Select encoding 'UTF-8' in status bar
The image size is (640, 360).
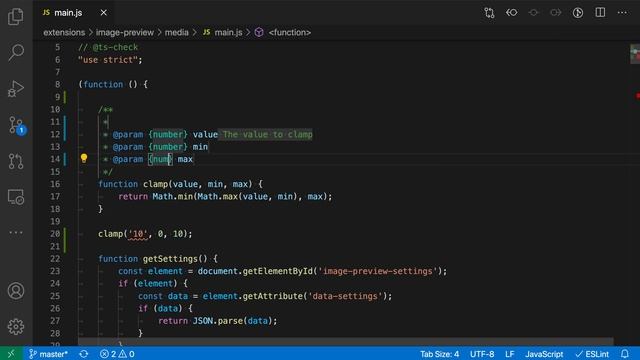482,354
